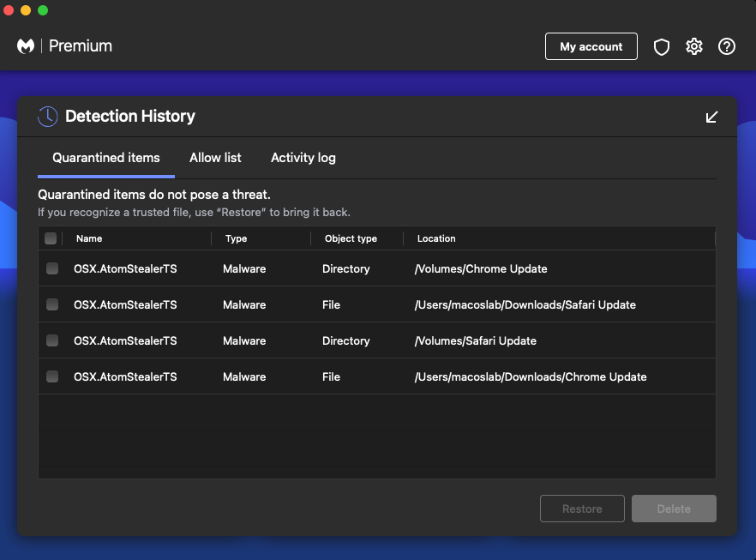Click "Malware" in the /Volumes/Safari Update row
756x560 pixels.
point(244,340)
